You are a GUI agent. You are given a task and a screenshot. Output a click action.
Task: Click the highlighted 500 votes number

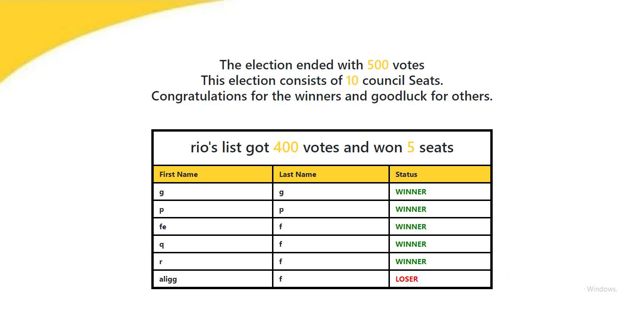tap(378, 65)
